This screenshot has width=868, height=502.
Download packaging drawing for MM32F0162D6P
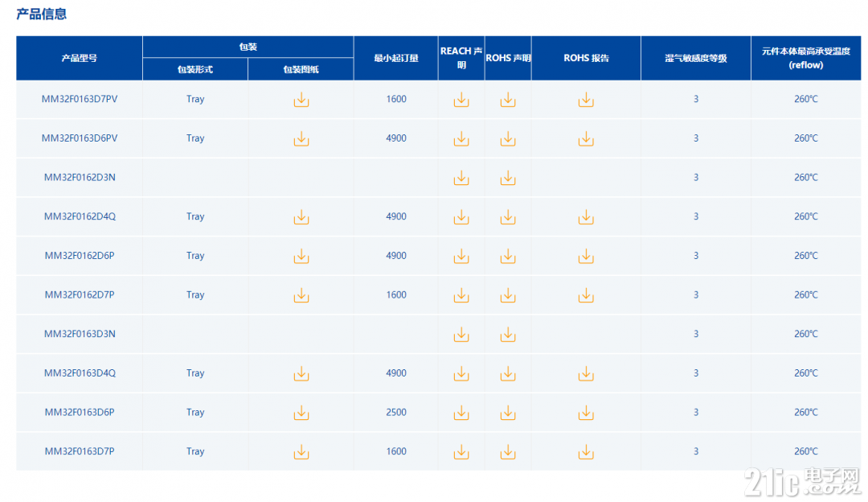point(301,257)
